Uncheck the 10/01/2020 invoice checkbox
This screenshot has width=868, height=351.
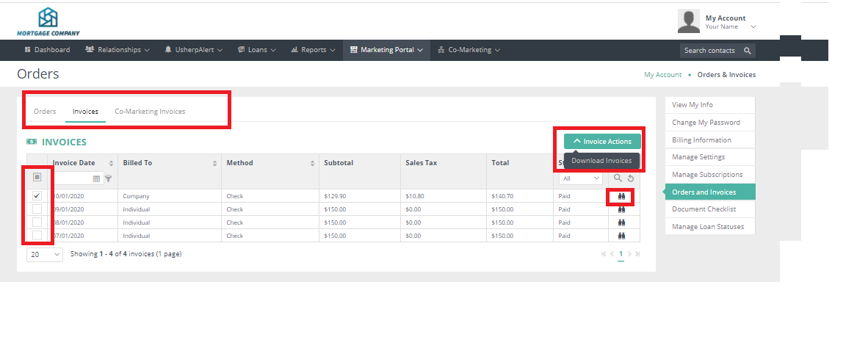click(37, 197)
